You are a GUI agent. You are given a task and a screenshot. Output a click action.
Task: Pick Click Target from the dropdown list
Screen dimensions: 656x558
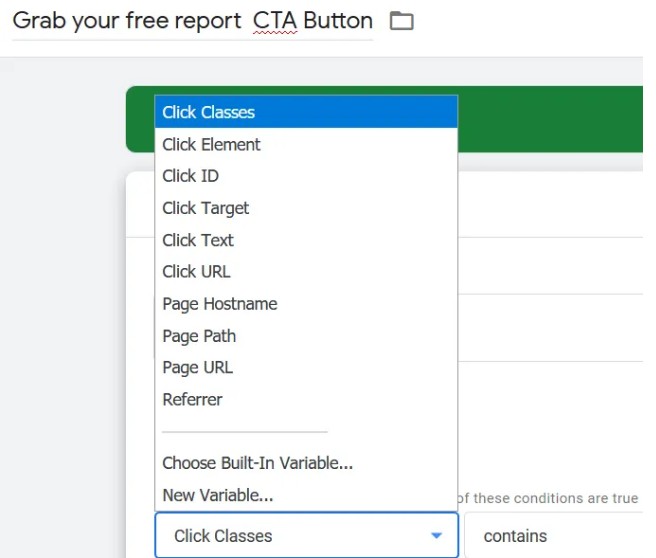(x=205, y=208)
